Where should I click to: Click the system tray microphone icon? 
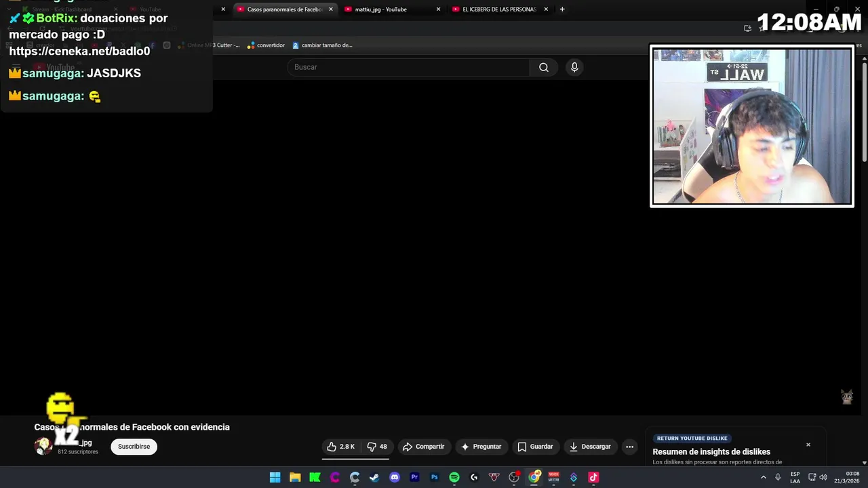(778, 477)
